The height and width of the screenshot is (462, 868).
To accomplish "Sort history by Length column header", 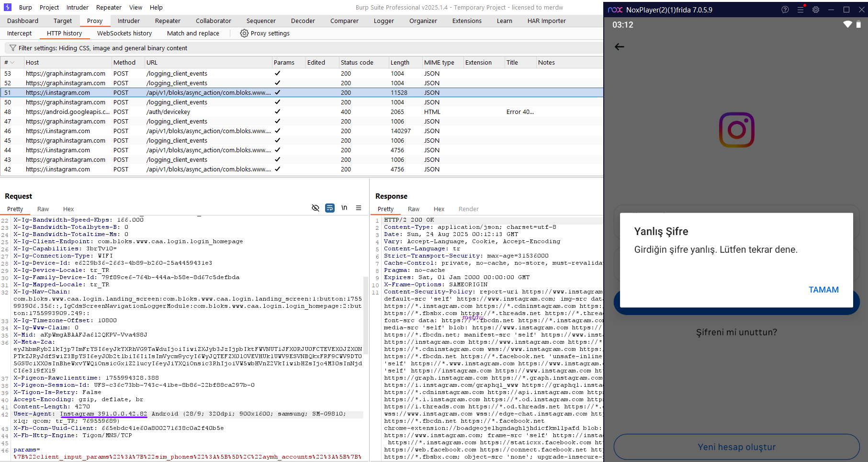I will [405, 62].
